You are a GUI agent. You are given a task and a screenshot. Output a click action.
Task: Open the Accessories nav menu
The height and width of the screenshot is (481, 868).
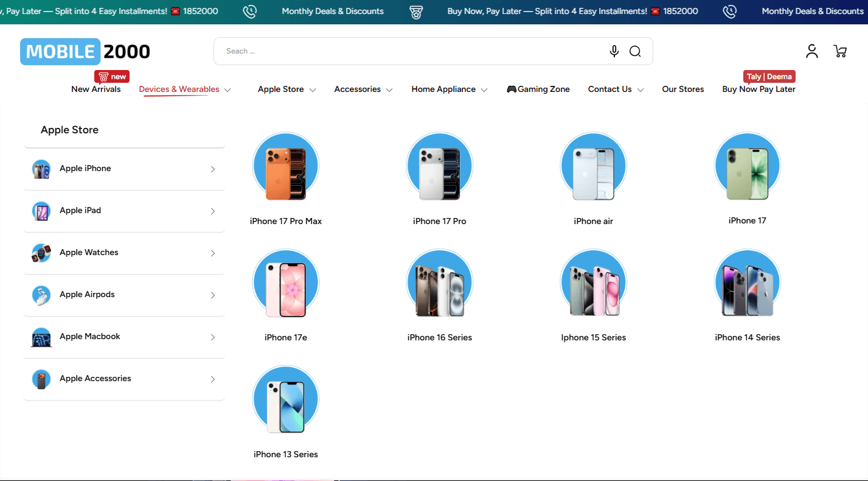[358, 90]
